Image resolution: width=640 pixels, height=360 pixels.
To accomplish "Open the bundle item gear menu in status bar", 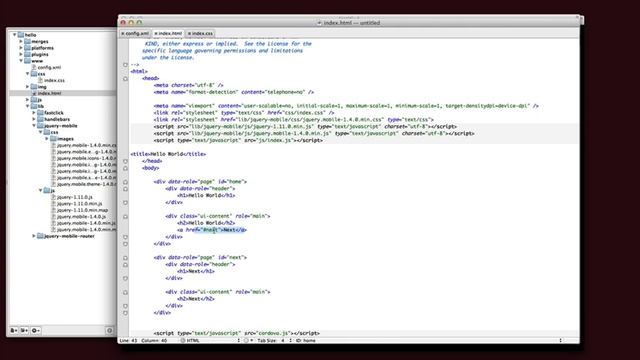I will 248,340.
